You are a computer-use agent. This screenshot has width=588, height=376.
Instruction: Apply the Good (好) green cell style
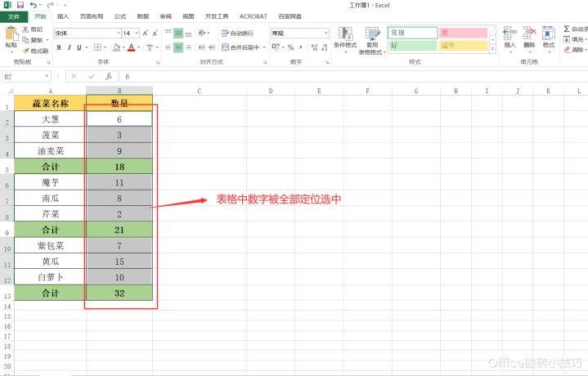(x=412, y=46)
